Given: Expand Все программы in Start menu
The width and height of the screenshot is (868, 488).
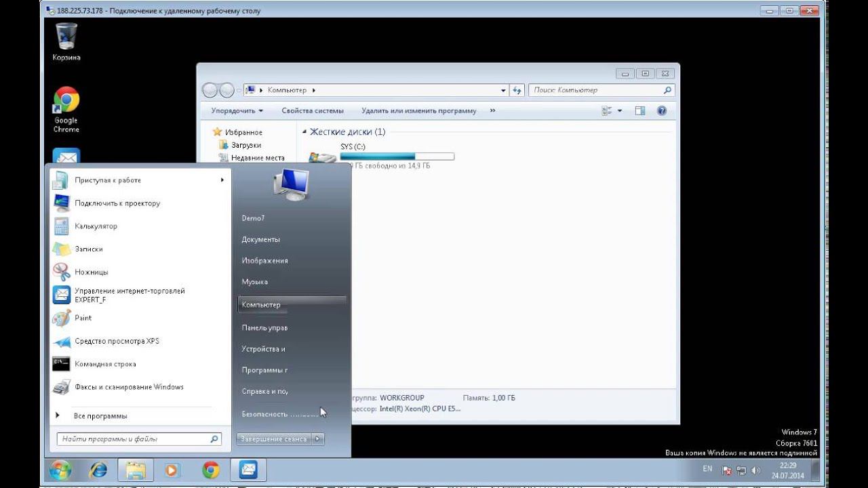Looking at the screenshot, I should (100, 415).
